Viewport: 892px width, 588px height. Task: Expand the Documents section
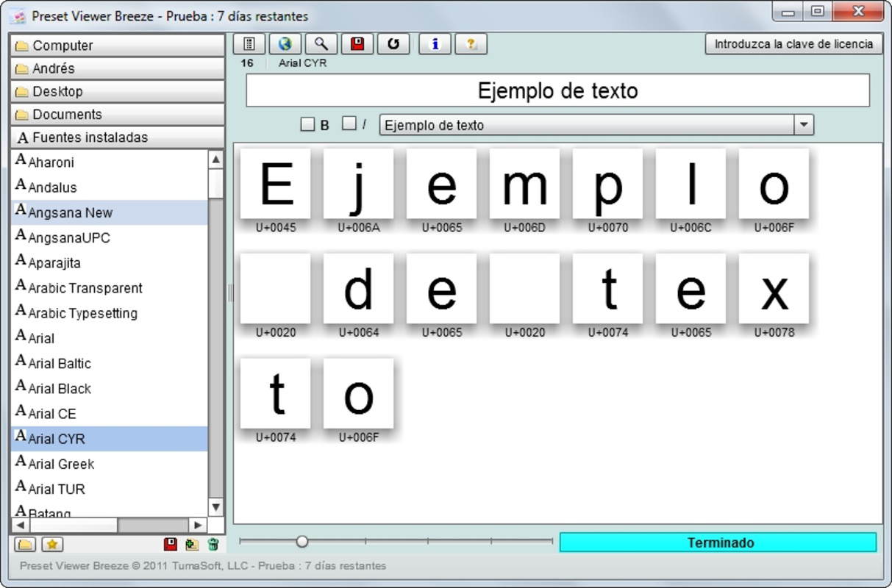click(x=118, y=114)
